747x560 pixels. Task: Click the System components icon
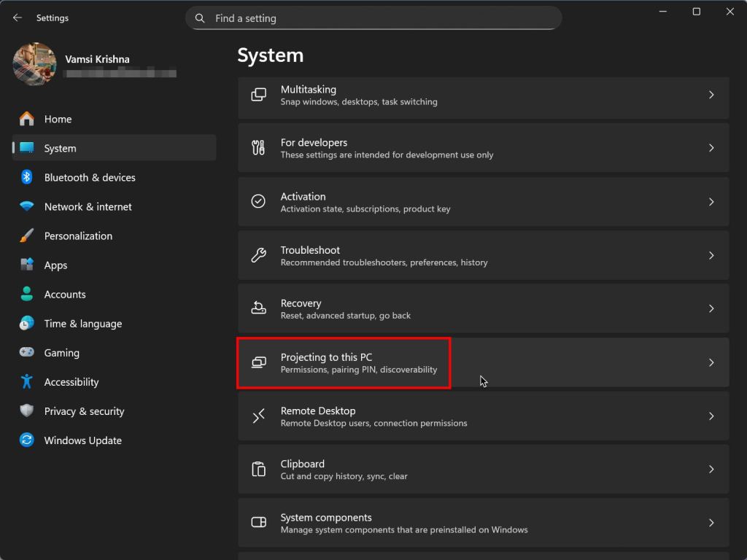[x=259, y=522]
